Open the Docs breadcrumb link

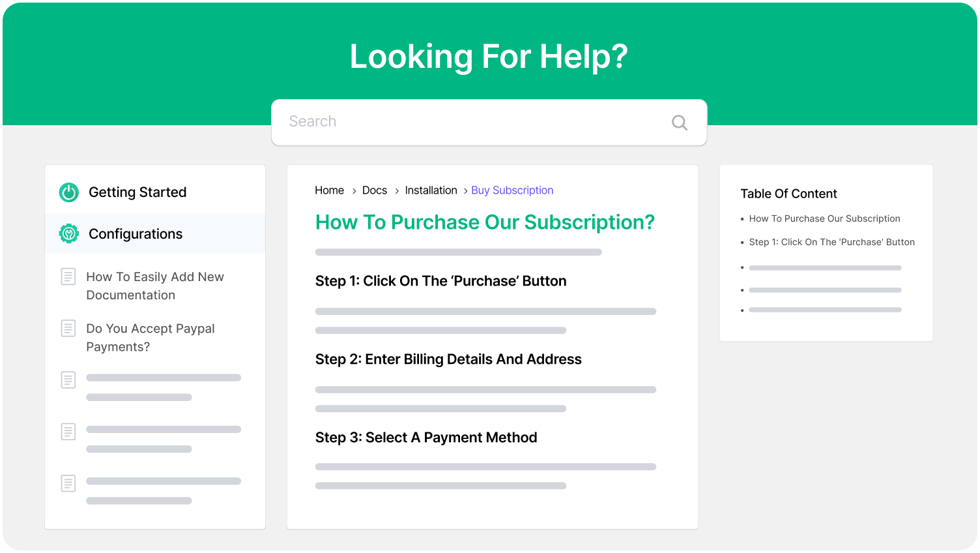[x=375, y=190]
